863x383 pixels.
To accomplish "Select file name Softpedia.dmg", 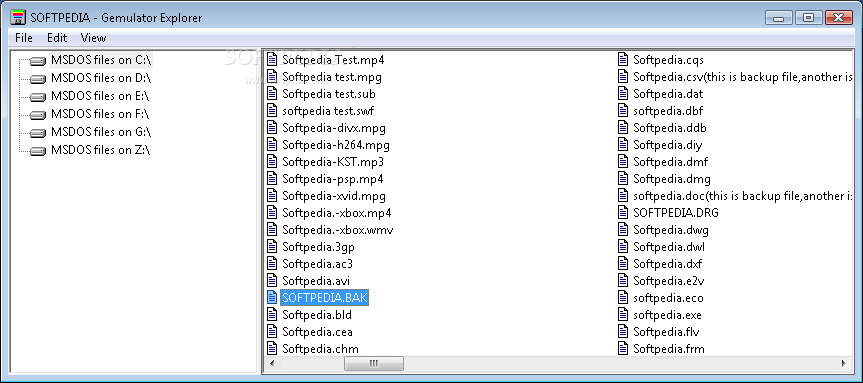I will tap(671, 179).
